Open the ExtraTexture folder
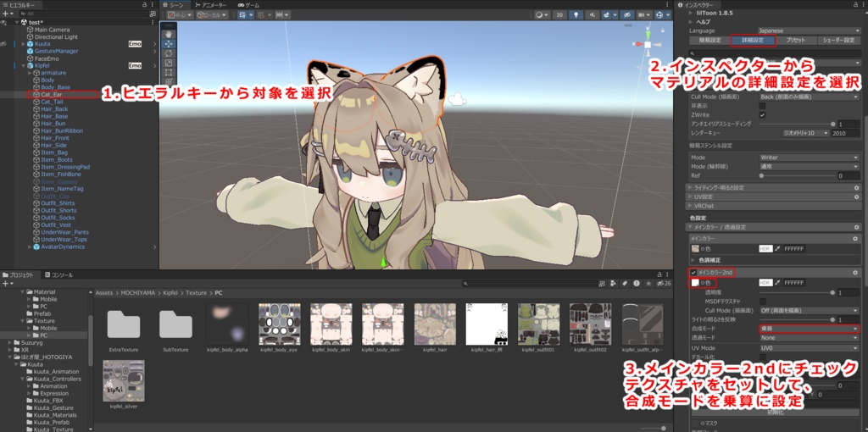The image size is (868, 432). (124, 324)
